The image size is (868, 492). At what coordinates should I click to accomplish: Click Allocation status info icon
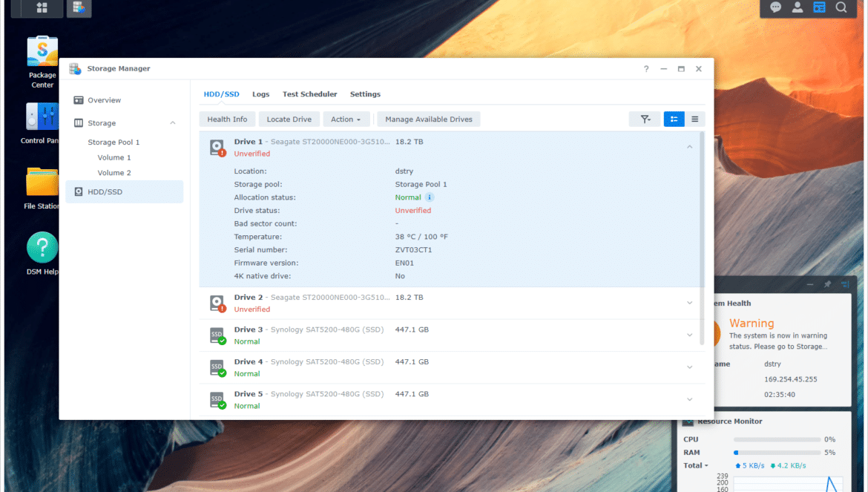430,197
